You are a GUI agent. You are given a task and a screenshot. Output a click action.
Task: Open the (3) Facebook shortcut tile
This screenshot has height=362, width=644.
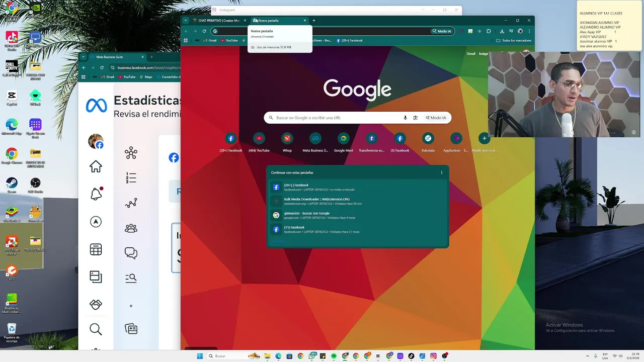400,142
